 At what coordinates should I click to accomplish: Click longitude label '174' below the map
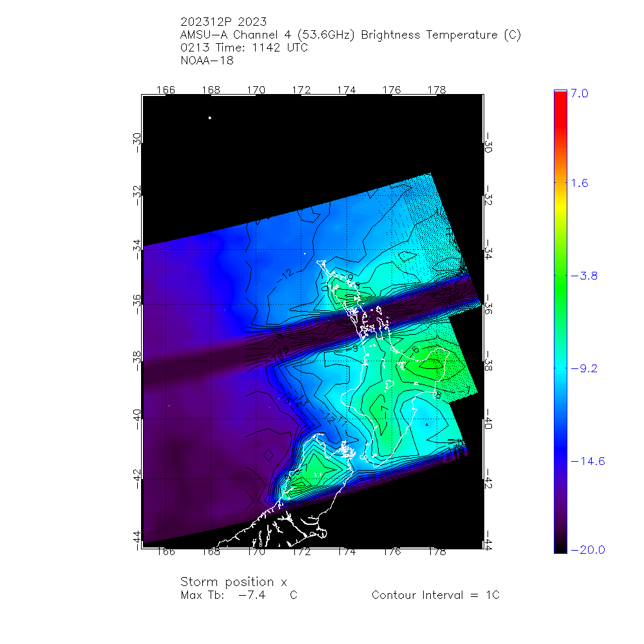(346, 552)
